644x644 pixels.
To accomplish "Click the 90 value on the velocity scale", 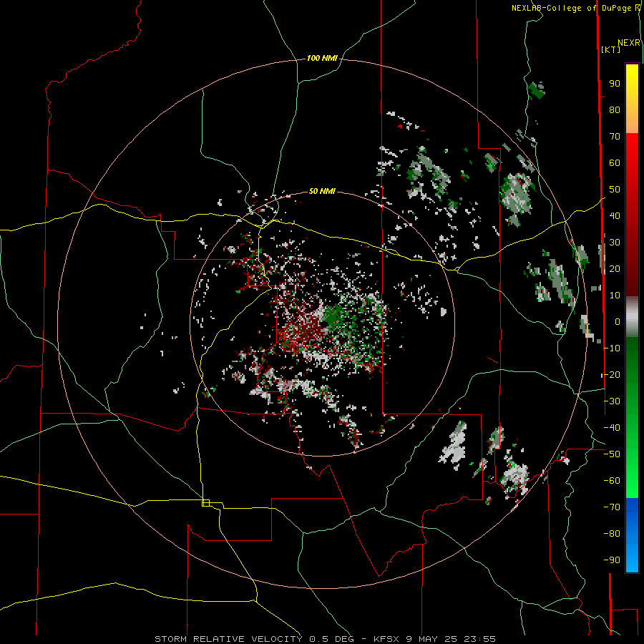I will tap(615, 84).
